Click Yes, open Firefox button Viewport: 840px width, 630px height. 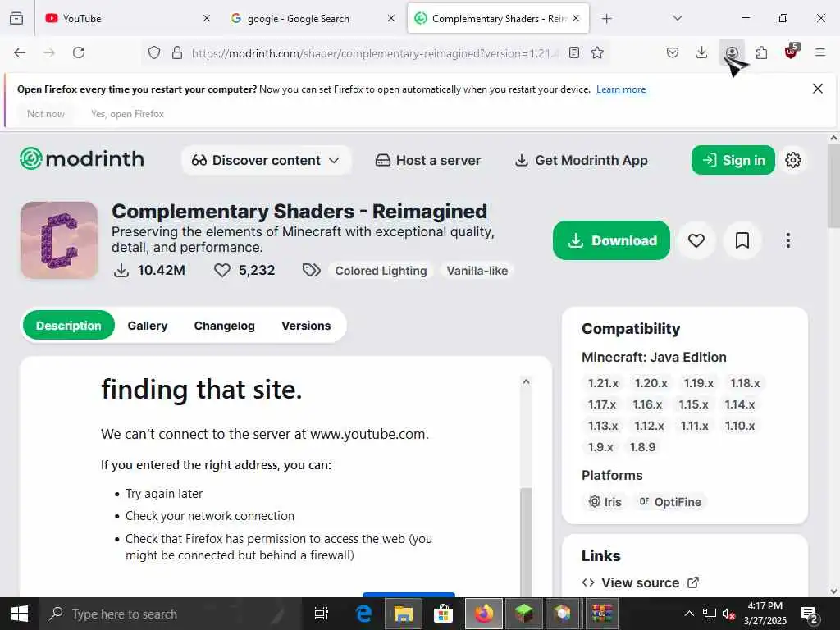click(x=127, y=113)
